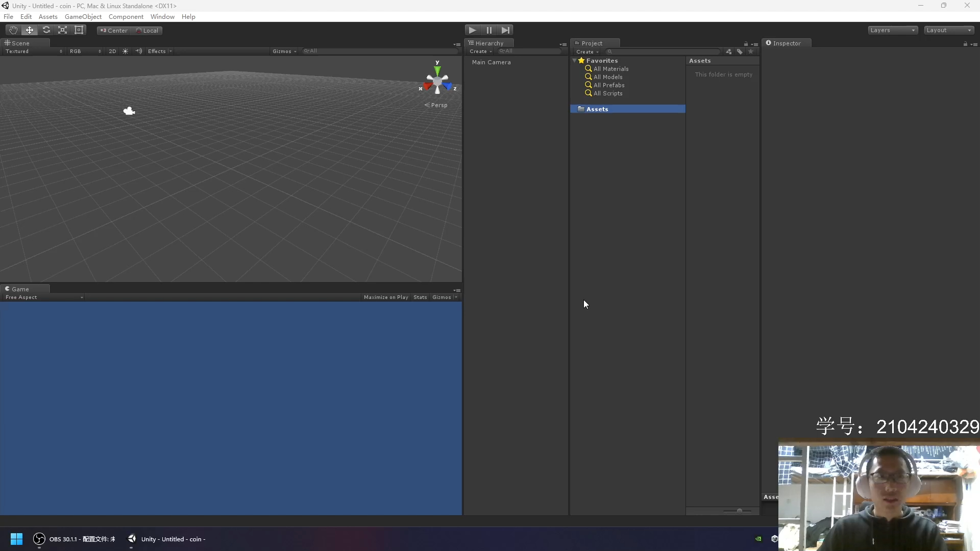Select the Rect transform tool
980x551 pixels.
79,30
